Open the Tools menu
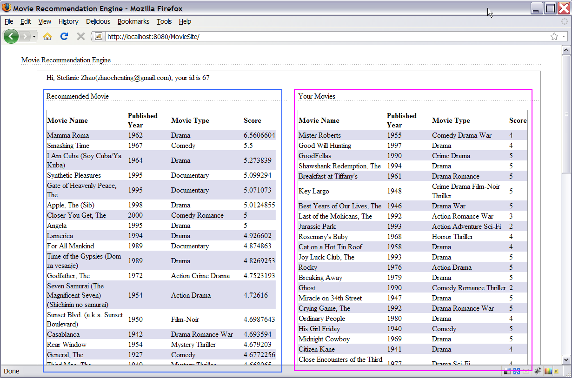572x378 pixels. tap(164, 22)
